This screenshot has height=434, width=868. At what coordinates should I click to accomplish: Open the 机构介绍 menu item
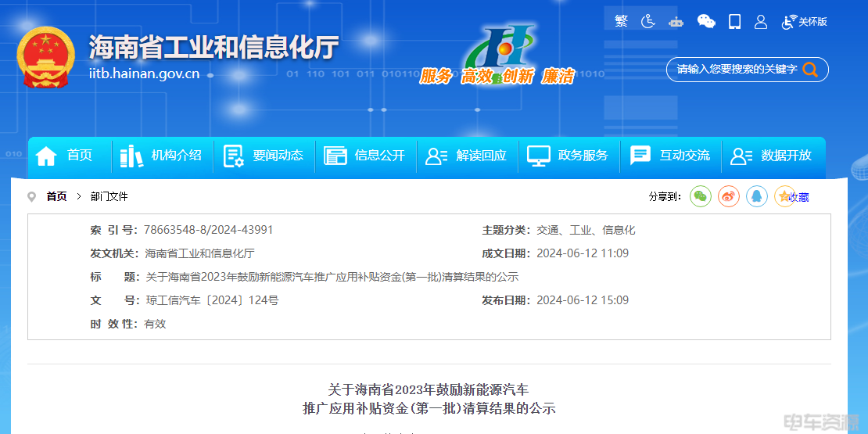[162, 156]
